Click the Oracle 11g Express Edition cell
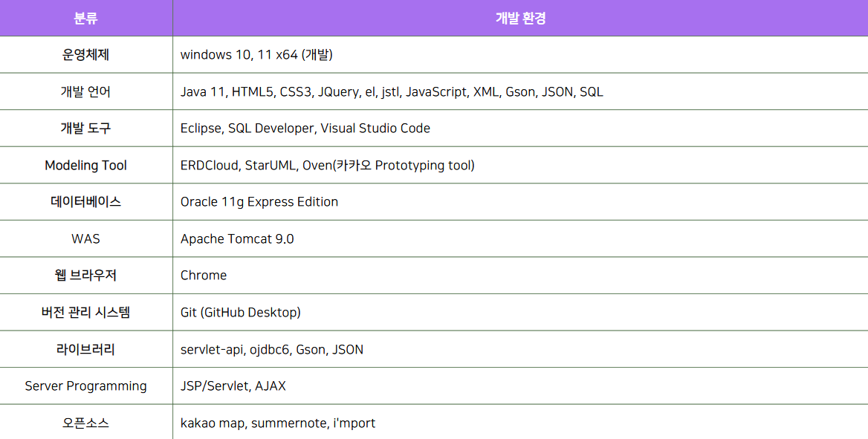This screenshot has width=868, height=439. (258, 201)
